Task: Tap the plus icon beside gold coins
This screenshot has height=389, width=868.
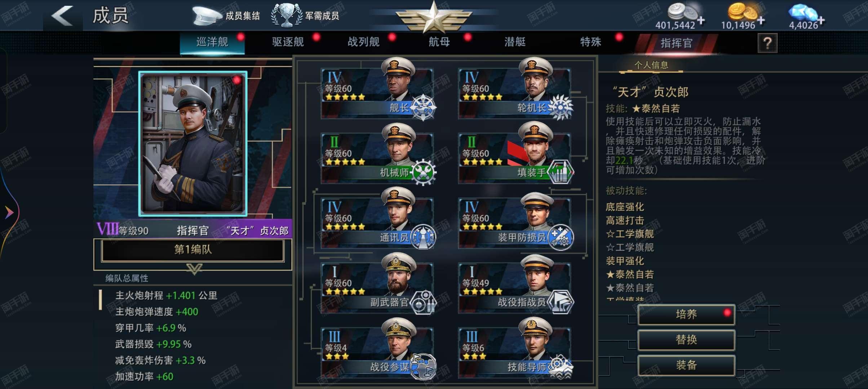Action: pyautogui.click(x=761, y=20)
